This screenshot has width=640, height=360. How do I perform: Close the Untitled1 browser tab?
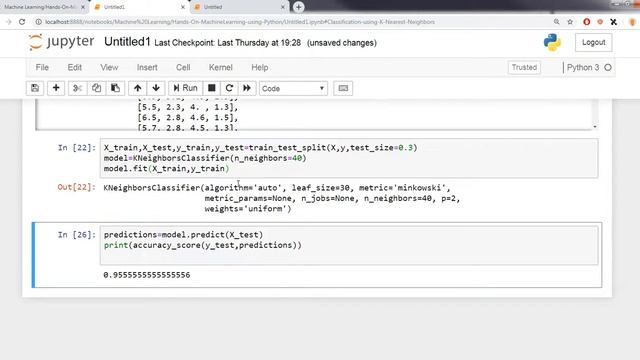tap(182, 7)
